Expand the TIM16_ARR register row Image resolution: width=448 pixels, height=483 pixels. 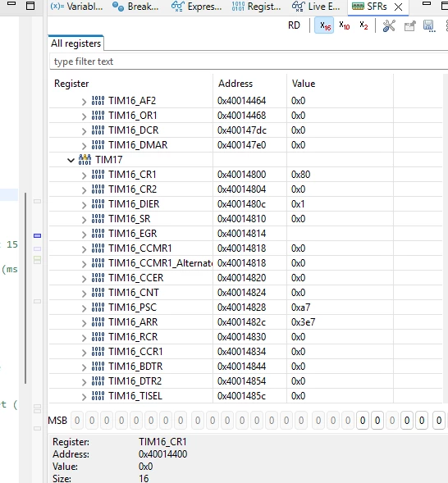click(84, 322)
